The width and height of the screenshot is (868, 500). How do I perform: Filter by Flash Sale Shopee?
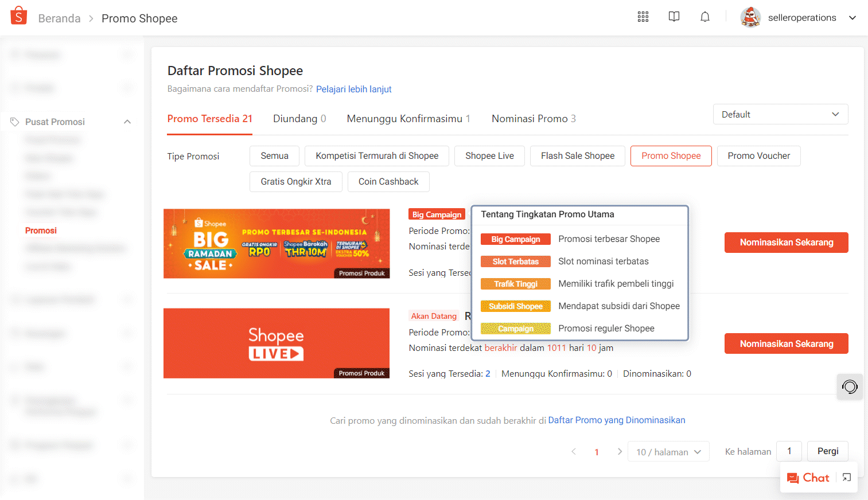coord(577,156)
